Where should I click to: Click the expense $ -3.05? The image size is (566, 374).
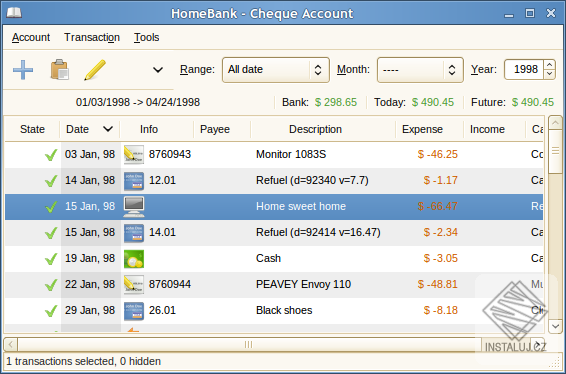440,258
